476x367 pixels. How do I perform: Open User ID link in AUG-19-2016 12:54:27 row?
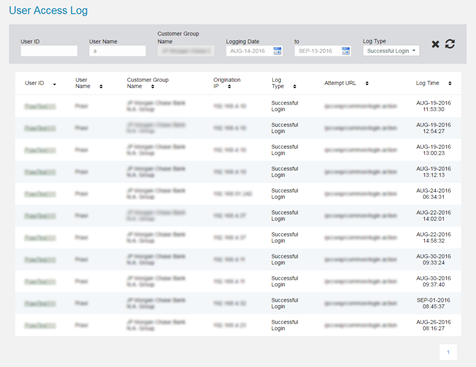(40, 128)
